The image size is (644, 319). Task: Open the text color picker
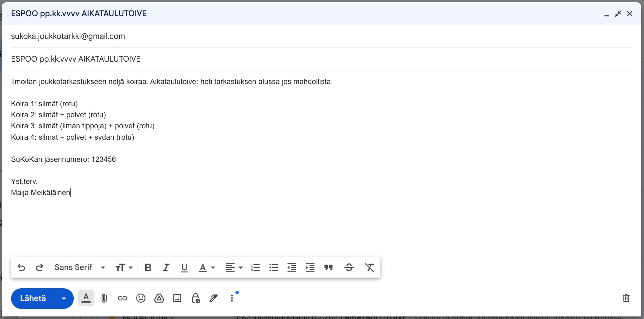pyautogui.click(x=207, y=267)
